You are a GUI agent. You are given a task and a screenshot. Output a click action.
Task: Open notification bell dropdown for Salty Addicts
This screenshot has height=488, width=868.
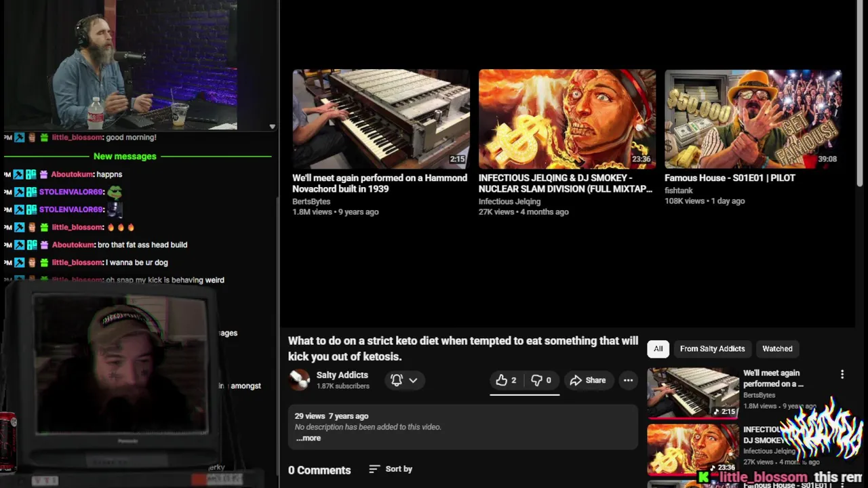(405, 380)
